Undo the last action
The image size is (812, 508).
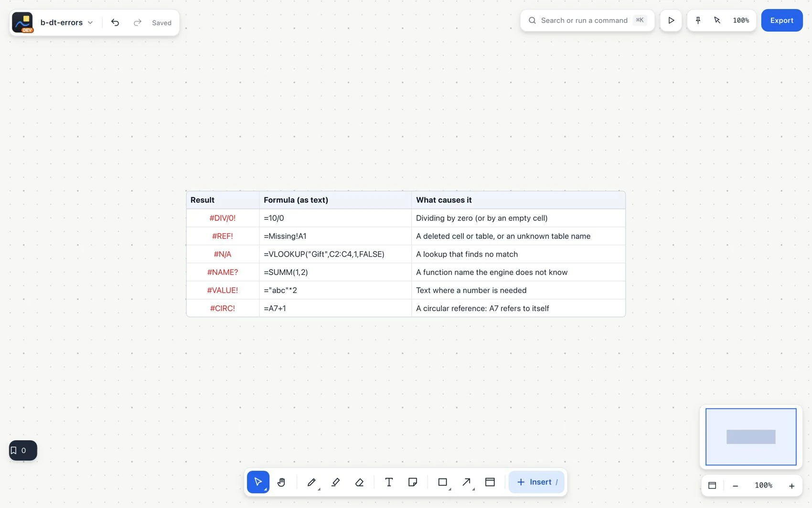click(115, 22)
